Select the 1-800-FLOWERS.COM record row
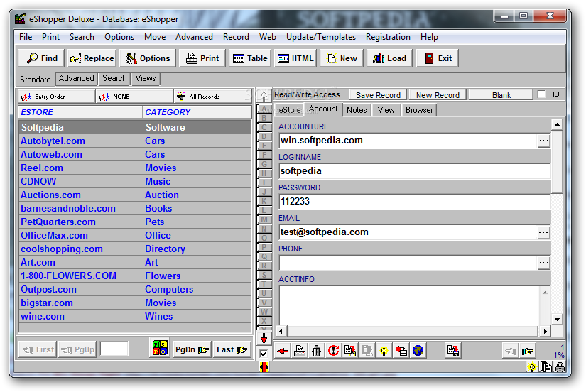Image resolution: width=586 pixels, height=392 pixels. pyautogui.click(x=135, y=276)
